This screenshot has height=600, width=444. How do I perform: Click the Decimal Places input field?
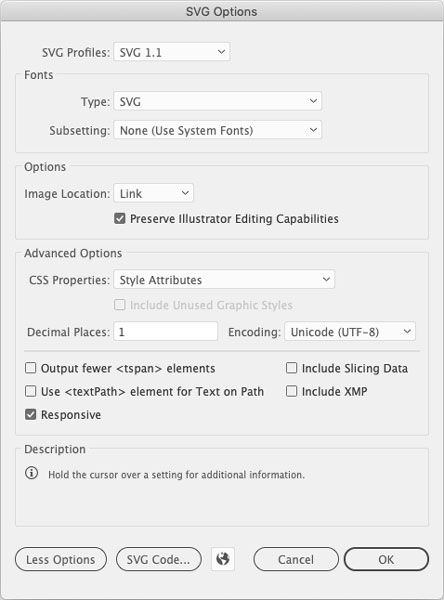[166, 331]
